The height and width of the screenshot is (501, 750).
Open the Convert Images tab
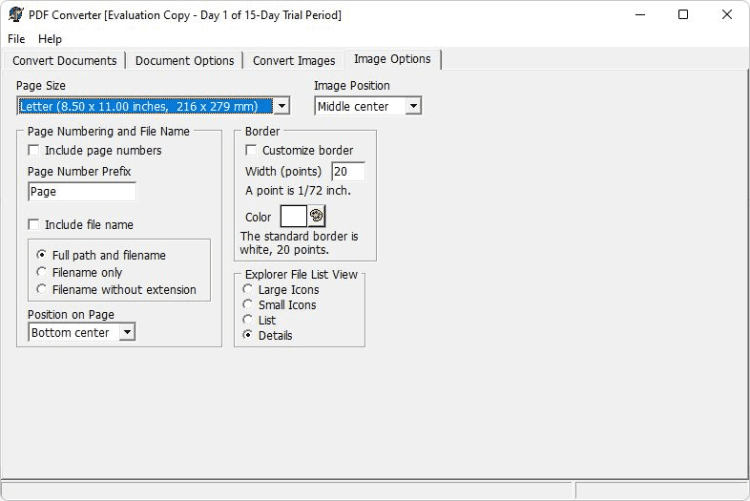pyautogui.click(x=294, y=61)
